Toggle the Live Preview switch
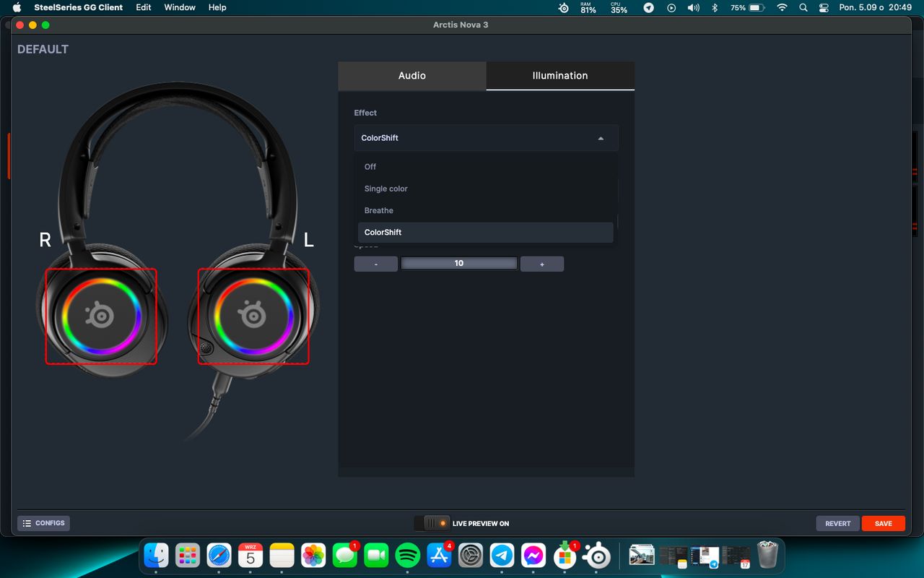 pos(432,523)
